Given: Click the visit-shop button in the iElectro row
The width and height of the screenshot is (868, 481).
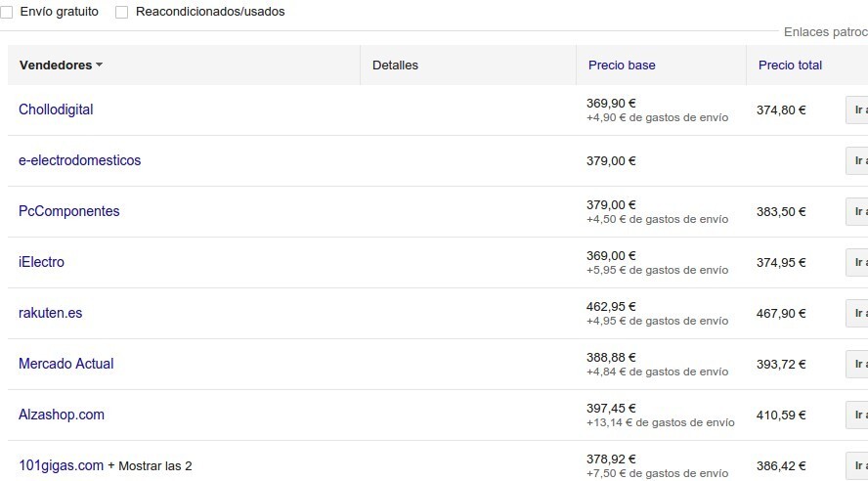Looking at the screenshot, I should [857, 262].
